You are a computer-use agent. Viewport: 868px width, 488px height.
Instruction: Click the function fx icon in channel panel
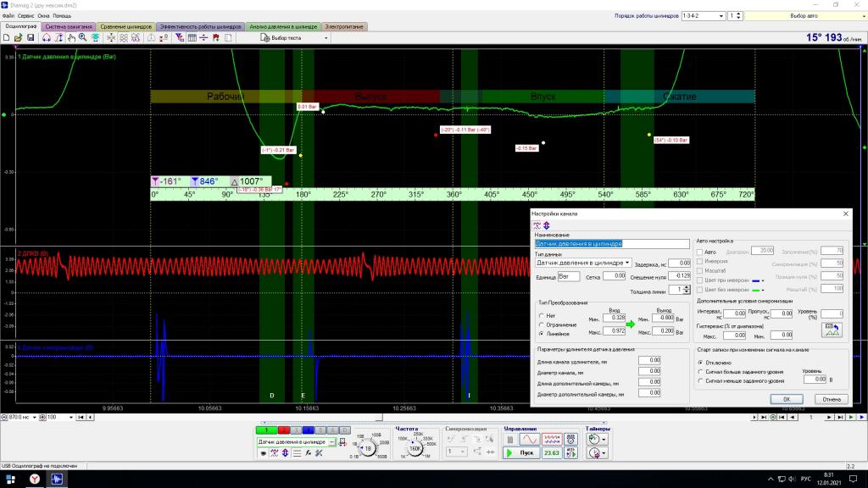309,452
